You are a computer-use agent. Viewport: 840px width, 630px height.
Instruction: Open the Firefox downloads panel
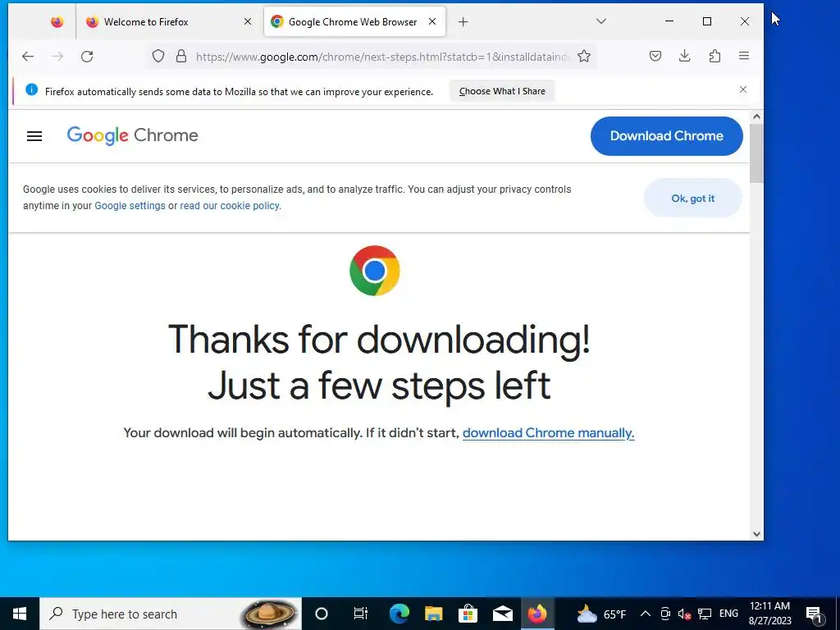(685, 56)
